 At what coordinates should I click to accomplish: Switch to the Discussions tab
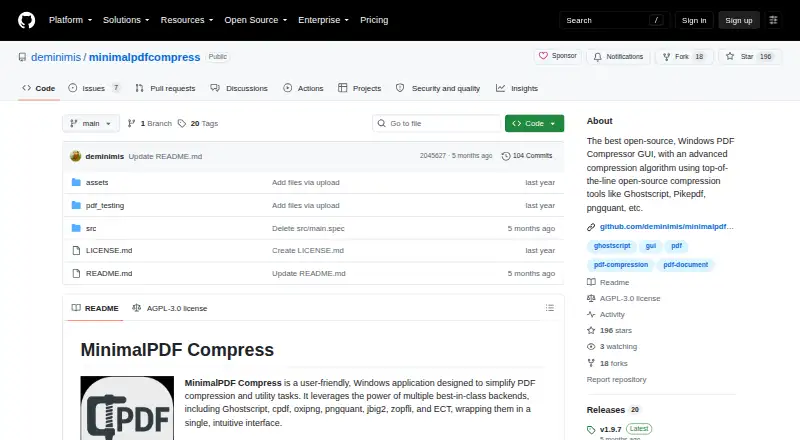[x=239, y=88]
